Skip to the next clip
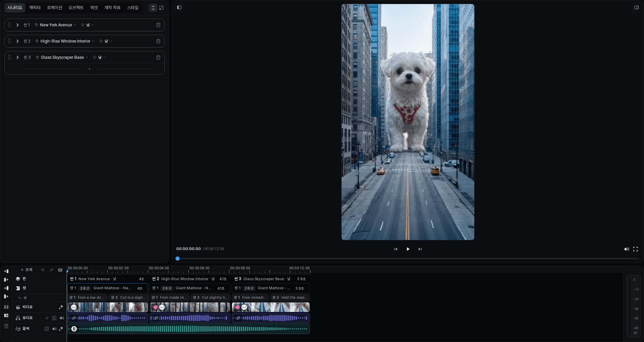This screenshot has height=342, width=644. click(x=420, y=249)
